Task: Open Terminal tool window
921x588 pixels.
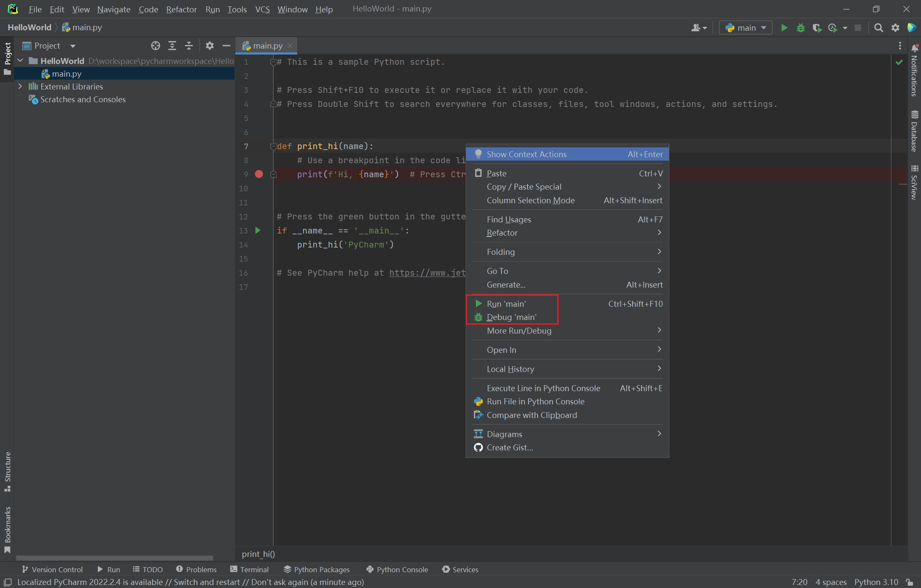Action: (x=249, y=569)
